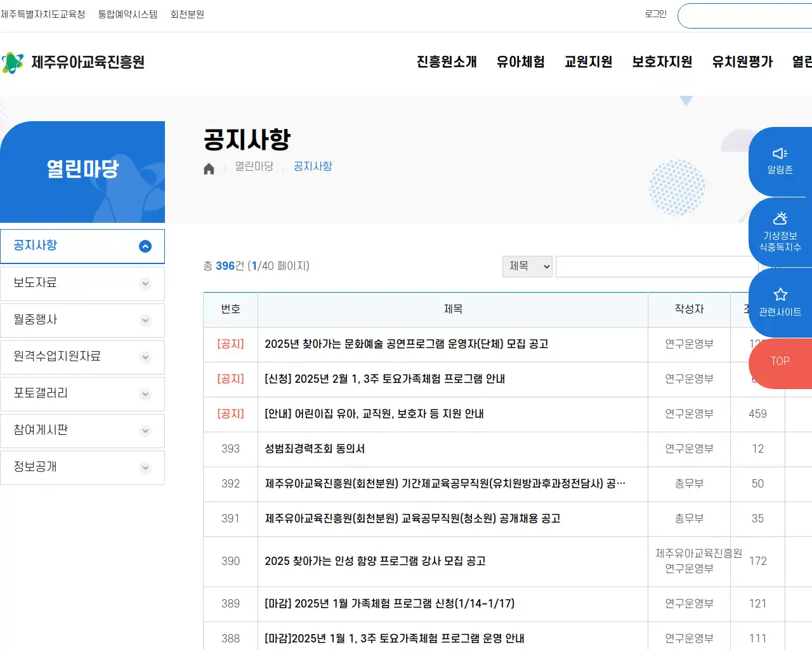The image size is (812, 650).
Task: Click view count 459
Action: click(x=757, y=414)
